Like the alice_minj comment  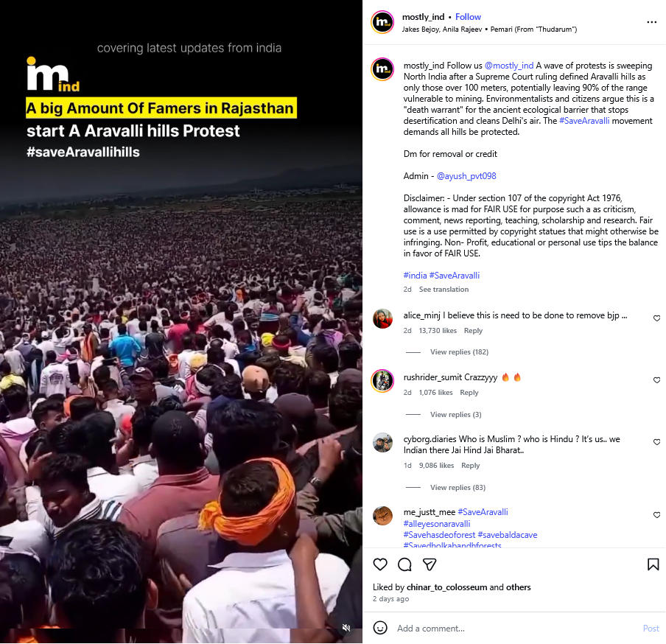656,318
